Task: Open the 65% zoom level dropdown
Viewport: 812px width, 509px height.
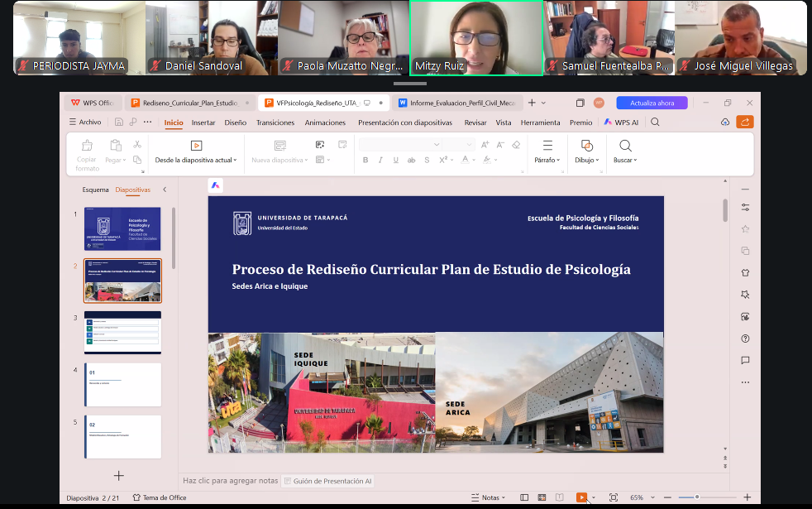Action: pyautogui.click(x=642, y=497)
